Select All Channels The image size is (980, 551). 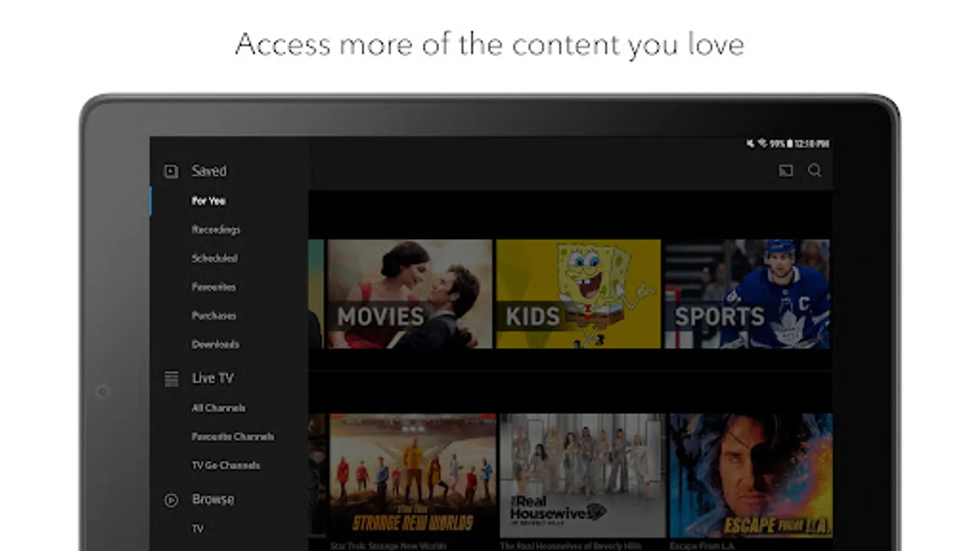pos(218,408)
